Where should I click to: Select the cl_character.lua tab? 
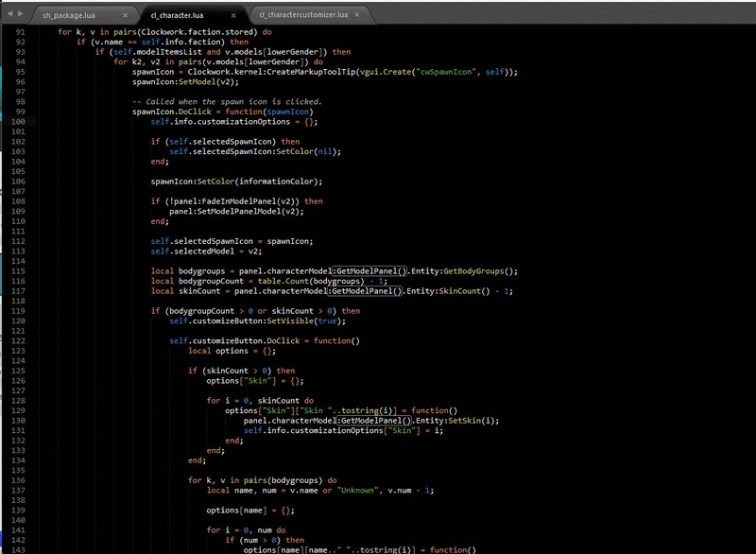177,15
